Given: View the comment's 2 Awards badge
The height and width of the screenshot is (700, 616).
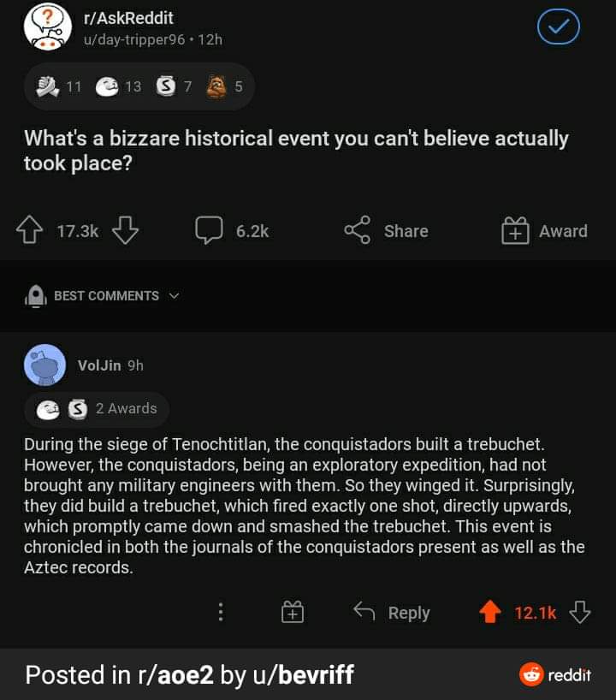Looking at the screenshot, I should tap(98, 409).
